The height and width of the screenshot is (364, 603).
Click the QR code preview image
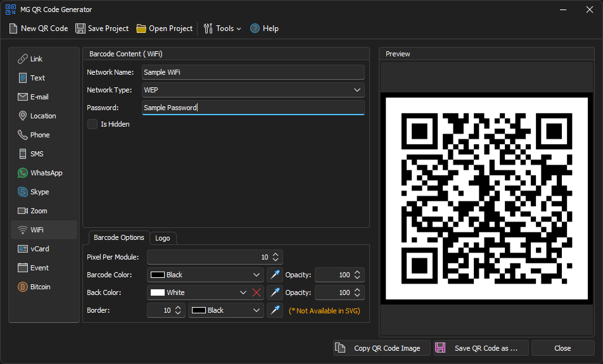[486, 198]
